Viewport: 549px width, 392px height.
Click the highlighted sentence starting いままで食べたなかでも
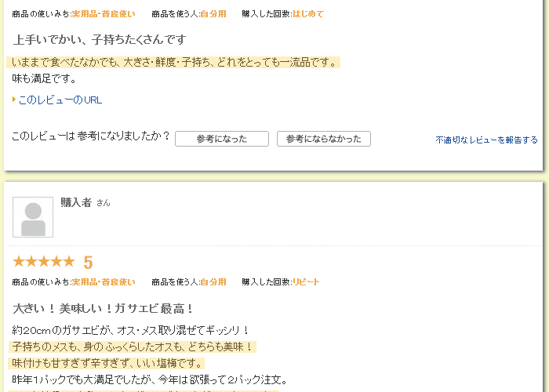pyautogui.click(x=173, y=62)
